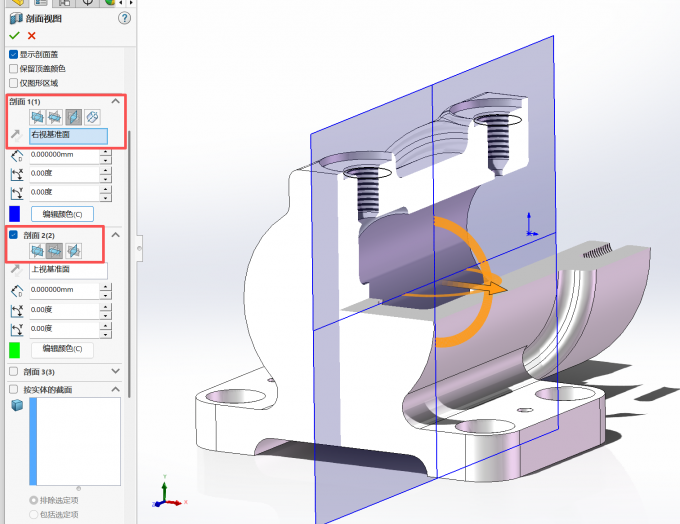
Task: Select right plane icon in 剖面 2
Action: [74, 251]
